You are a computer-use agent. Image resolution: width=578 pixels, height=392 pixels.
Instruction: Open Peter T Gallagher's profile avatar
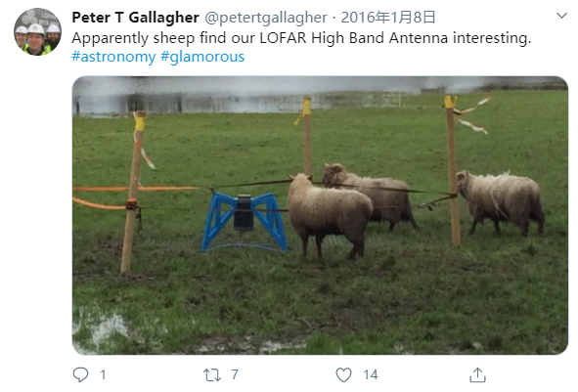(x=37, y=31)
